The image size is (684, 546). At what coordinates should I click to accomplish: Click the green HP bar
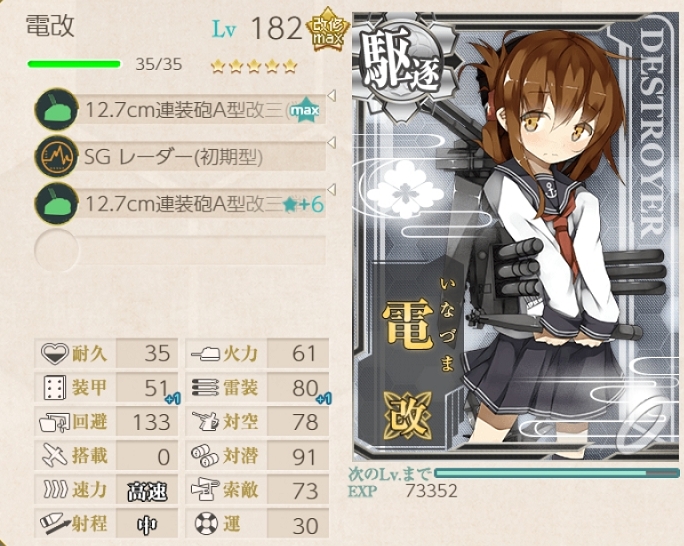pyautogui.click(x=74, y=65)
